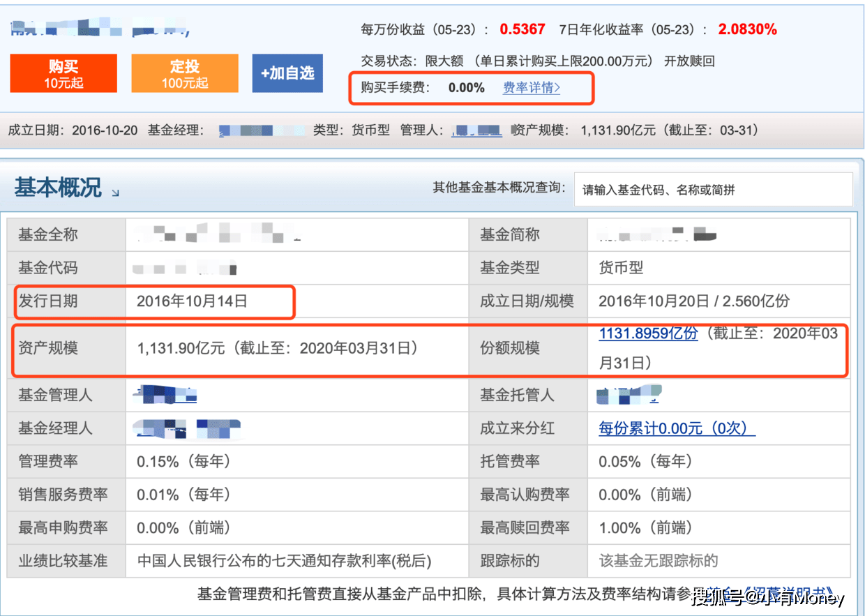Select the 7日年化收益率 value 2.0830%

748,29
